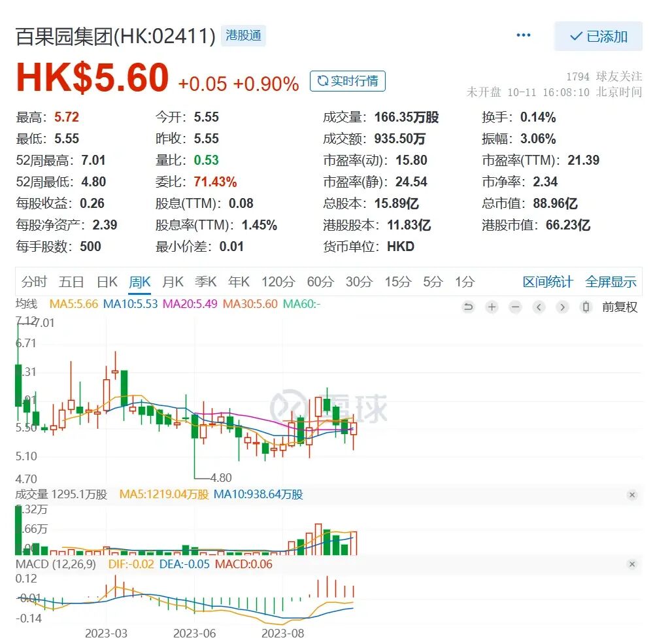Click the MA60:- legend label
The image size is (655, 644).
[x=301, y=304]
